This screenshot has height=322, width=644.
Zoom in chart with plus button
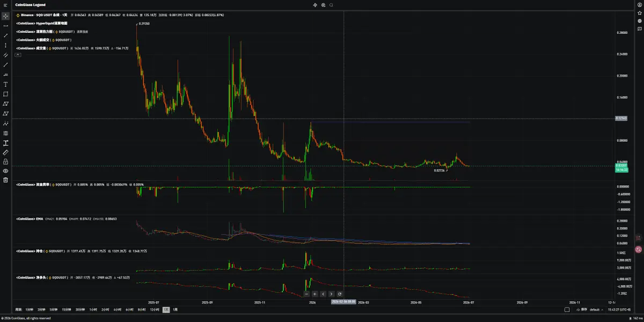coord(314,294)
